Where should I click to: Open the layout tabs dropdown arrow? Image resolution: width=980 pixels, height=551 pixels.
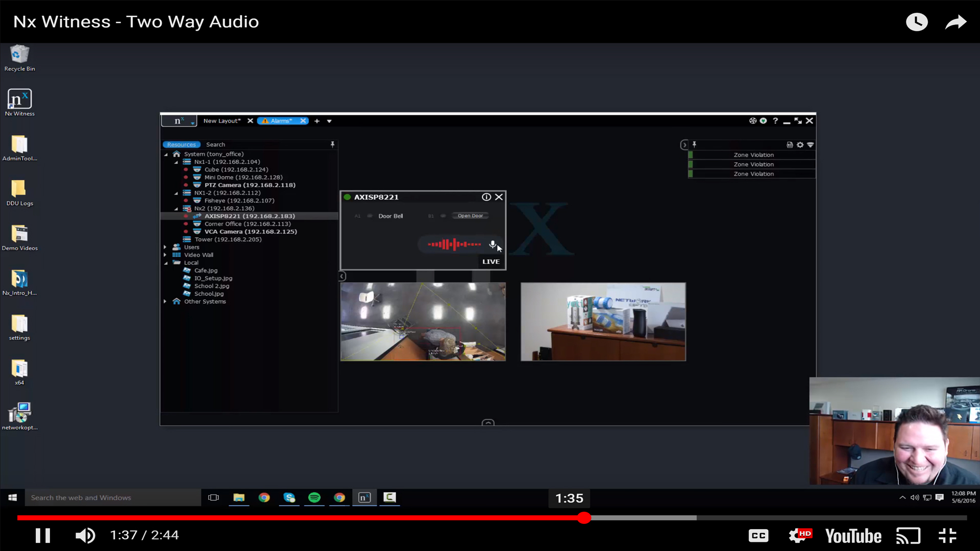(x=329, y=121)
